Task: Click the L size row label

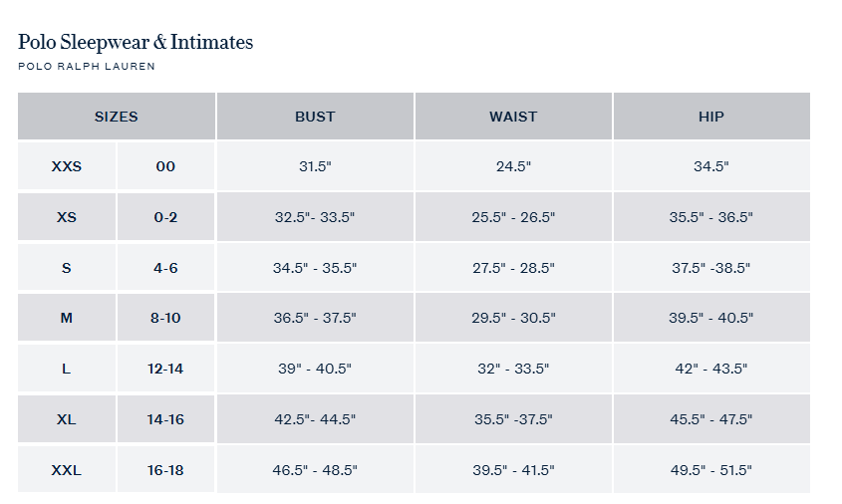Action: tap(67, 369)
